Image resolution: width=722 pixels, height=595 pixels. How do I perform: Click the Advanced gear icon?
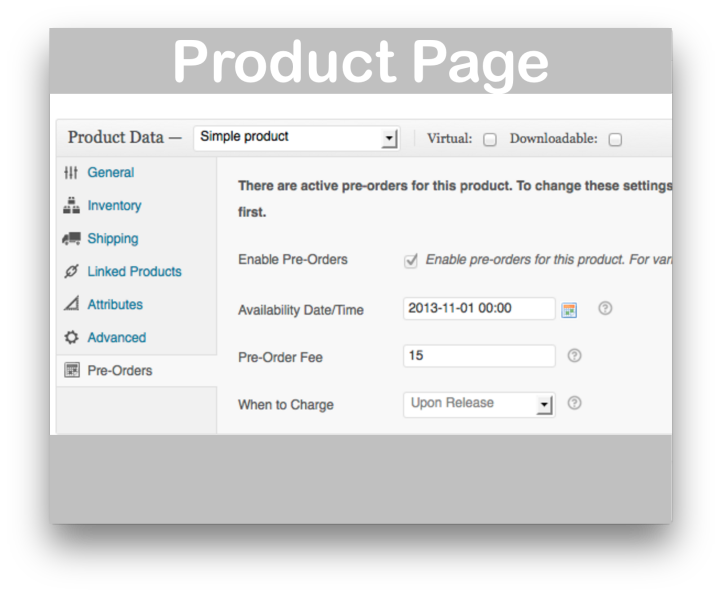pyautogui.click(x=71, y=338)
